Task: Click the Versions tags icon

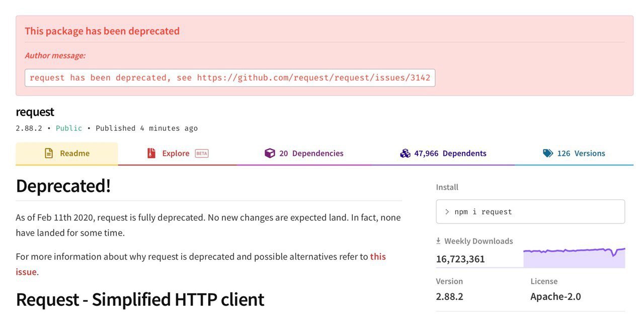Action: 548,153
